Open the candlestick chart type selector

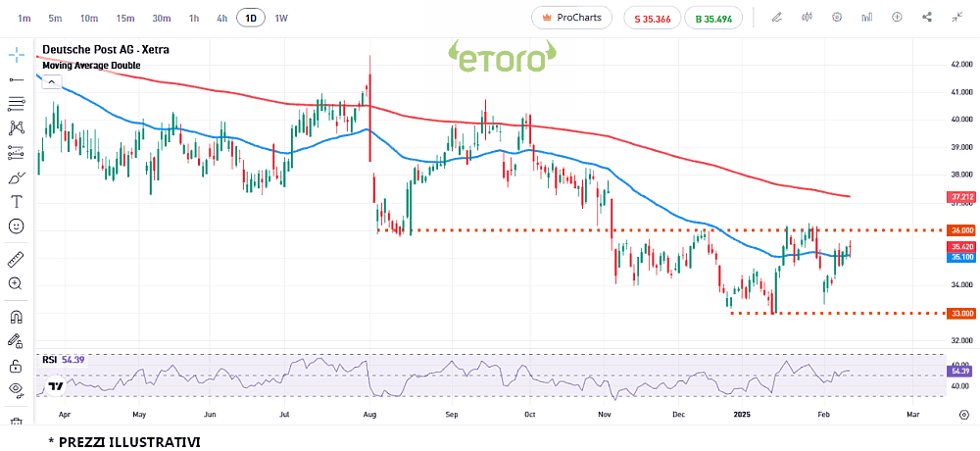pyautogui.click(x=807, y=18)
